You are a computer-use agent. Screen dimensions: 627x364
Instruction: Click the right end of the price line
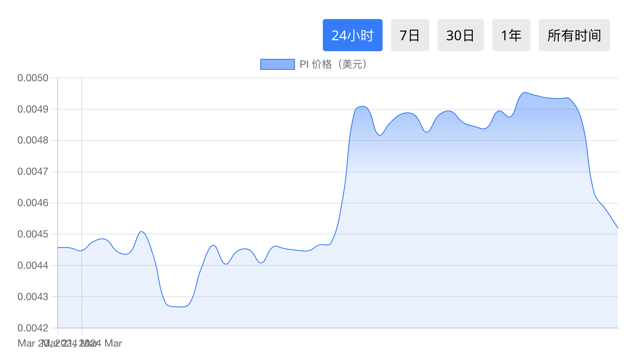(617, 228)
